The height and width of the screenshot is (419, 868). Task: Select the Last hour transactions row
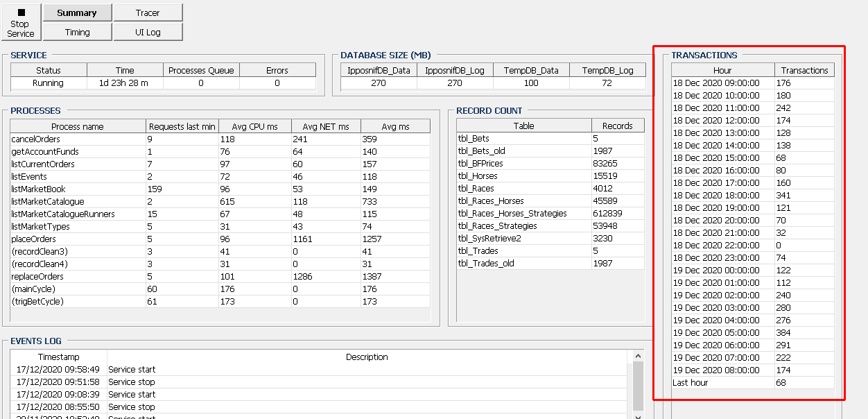click(x=753, y=383)
